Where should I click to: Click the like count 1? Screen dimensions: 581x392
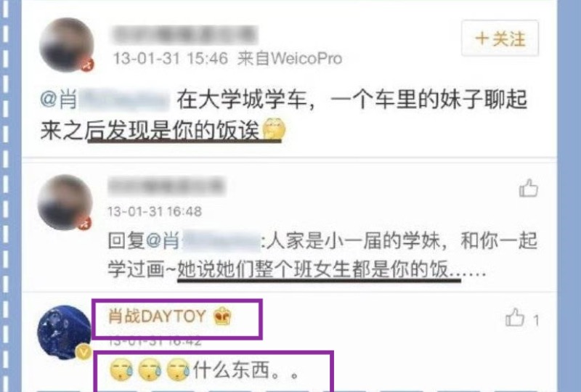pos(536,320)
